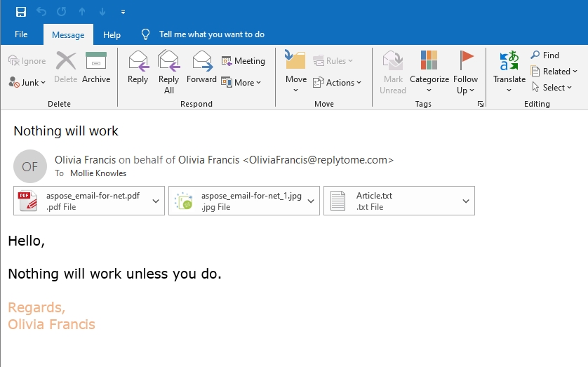Archive the message
This screenshot has height=367, width=588.
point(96,68)
